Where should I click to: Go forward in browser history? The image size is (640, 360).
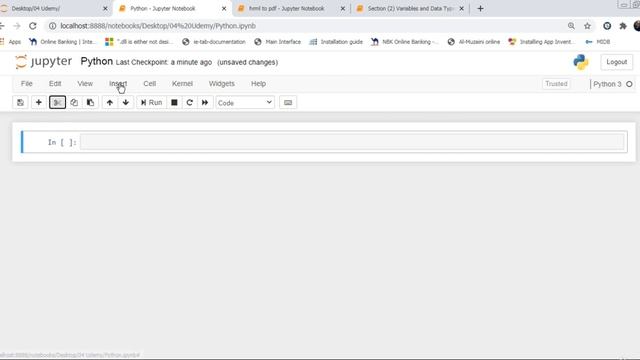17,26
